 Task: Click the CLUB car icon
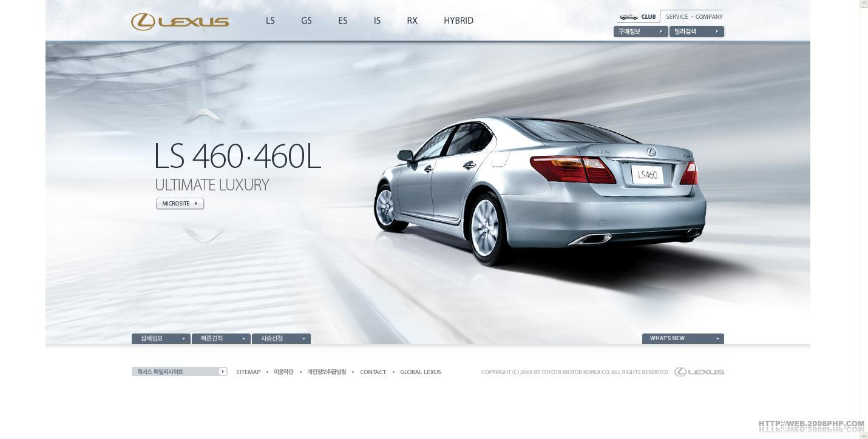click(x=628, y=17)
